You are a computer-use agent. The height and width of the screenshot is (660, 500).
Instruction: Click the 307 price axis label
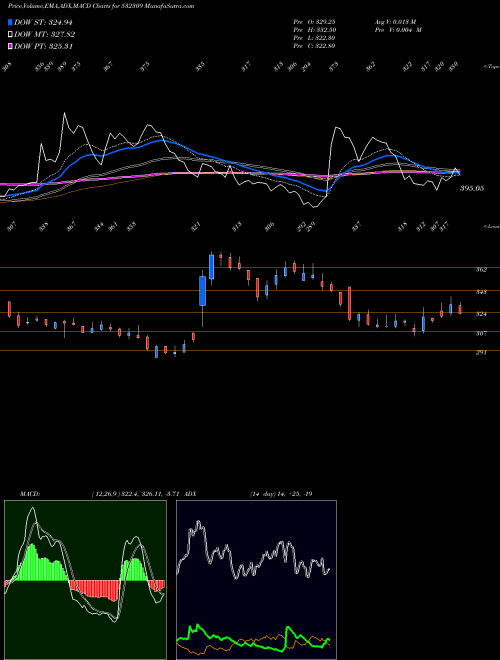click(x=481, y=333)
